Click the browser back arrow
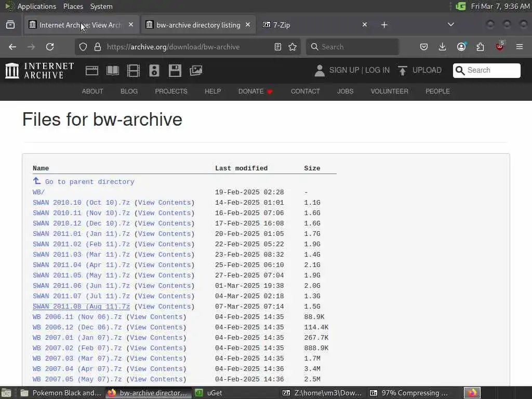The image size is (532, 399). (12, 47)
